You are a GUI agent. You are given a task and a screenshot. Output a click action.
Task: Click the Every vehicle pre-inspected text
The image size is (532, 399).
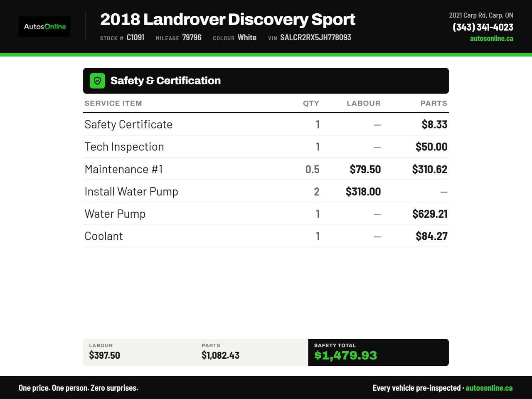tap(416, 388)
